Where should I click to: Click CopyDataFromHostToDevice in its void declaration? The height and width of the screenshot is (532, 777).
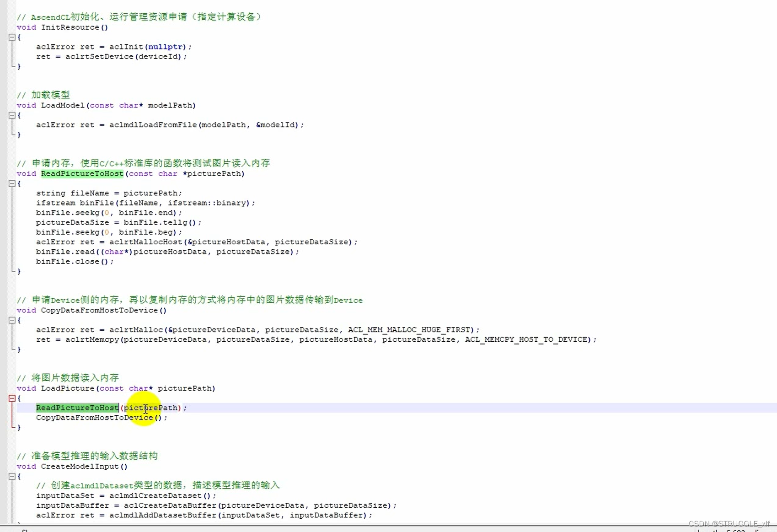click(99, 311)
